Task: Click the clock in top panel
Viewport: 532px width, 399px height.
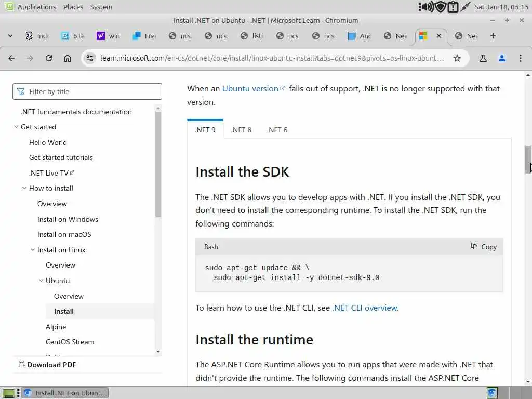Action: click(x=501, y=7)
